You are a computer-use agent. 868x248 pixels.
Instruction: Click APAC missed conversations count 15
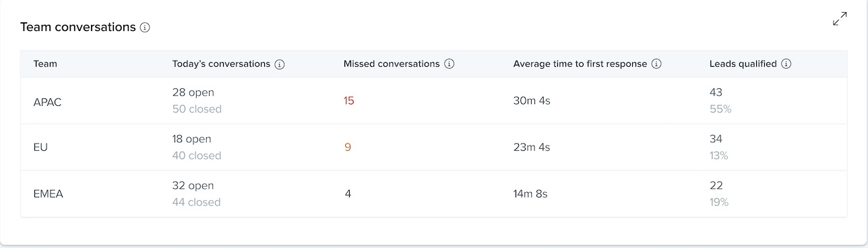click(348, 101)
